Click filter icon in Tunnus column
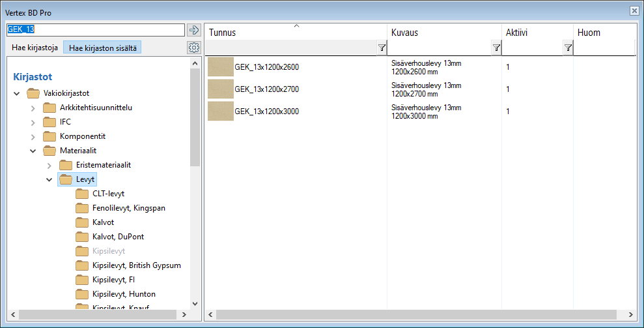The width and height of the screenshot is (644, 328). [382, 48]
